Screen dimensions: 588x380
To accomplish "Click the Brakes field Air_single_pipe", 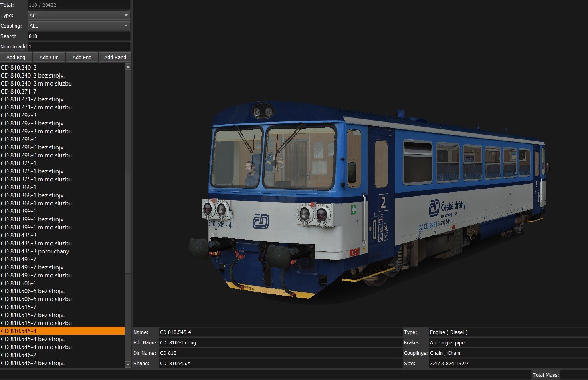I will [x=508, y=342].
